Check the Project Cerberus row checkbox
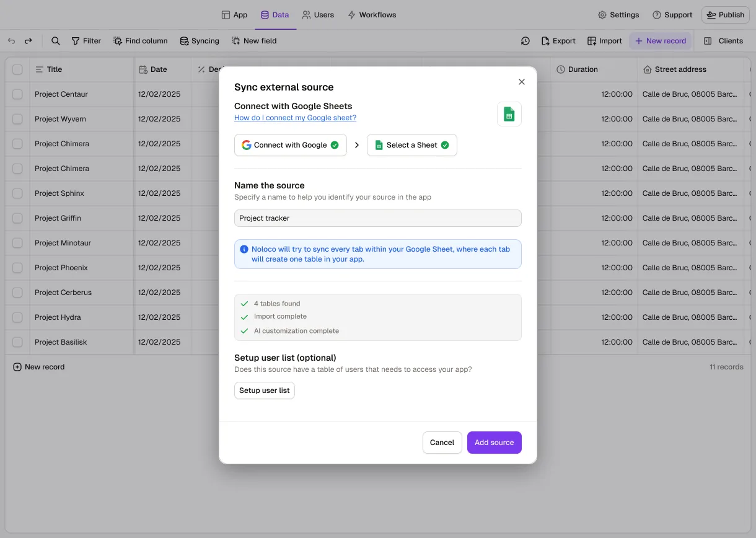This screenshot has height=538, width=756. (x=17, y=293)
